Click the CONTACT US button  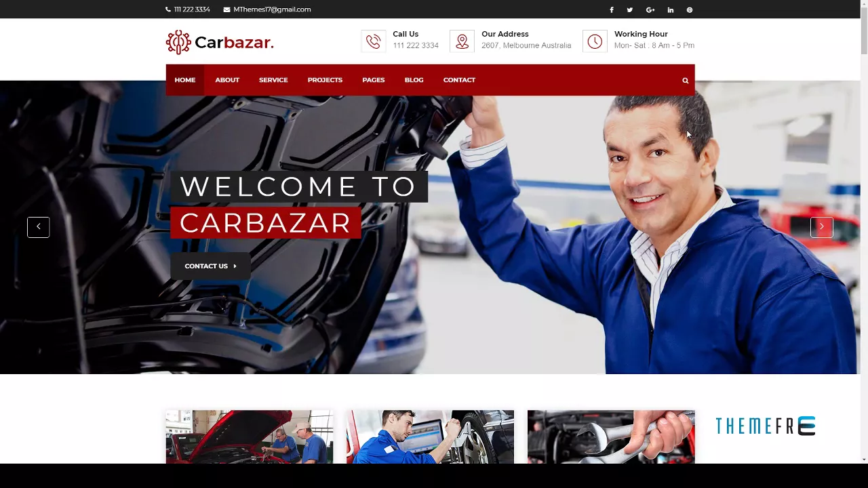(210, 266)
